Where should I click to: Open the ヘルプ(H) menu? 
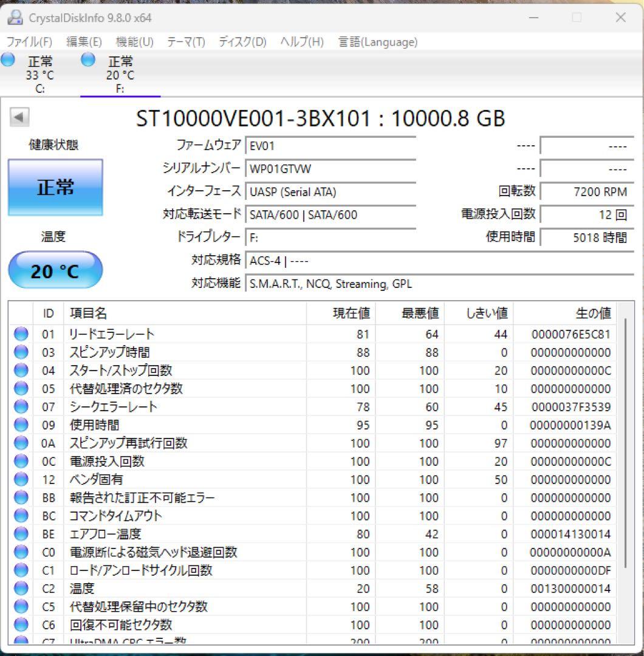[x=302, y=42]
